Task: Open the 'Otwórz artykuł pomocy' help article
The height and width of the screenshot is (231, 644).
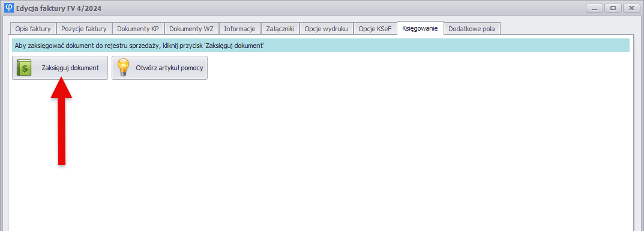Action: tap(160, 68)
